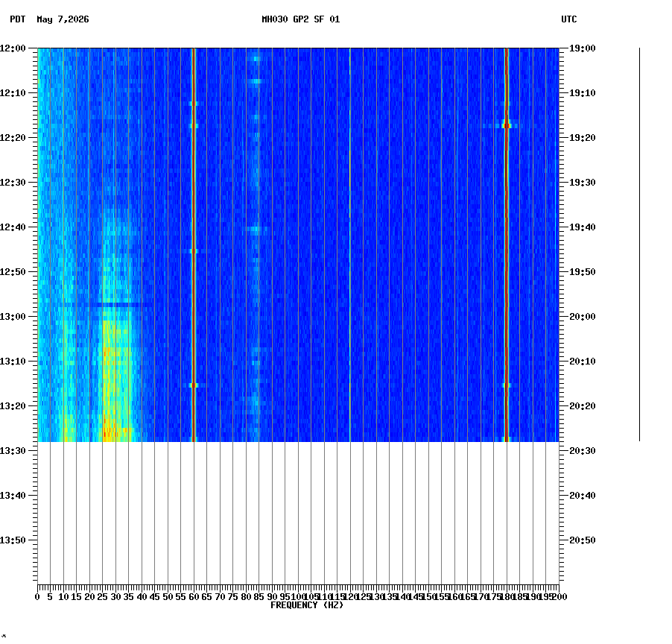Click the 13:40 PDT time label
This screenshot has height=644, width=672.
coord(13,496)
